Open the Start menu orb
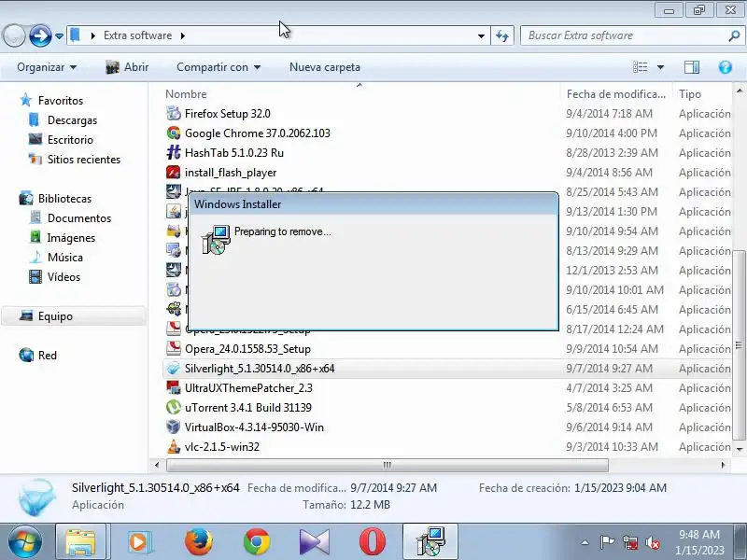This screenshot has width=747, height=560. [x=25, y=542]
